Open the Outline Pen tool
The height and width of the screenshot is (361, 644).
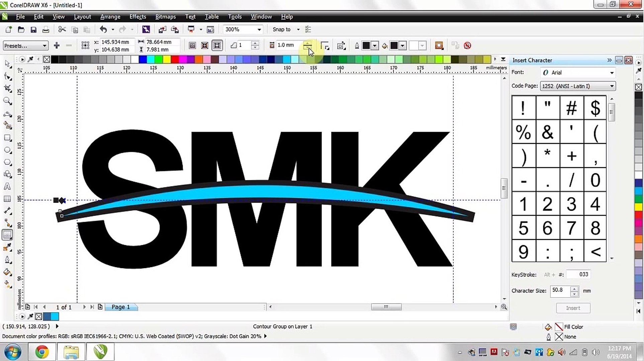(7, 259)
